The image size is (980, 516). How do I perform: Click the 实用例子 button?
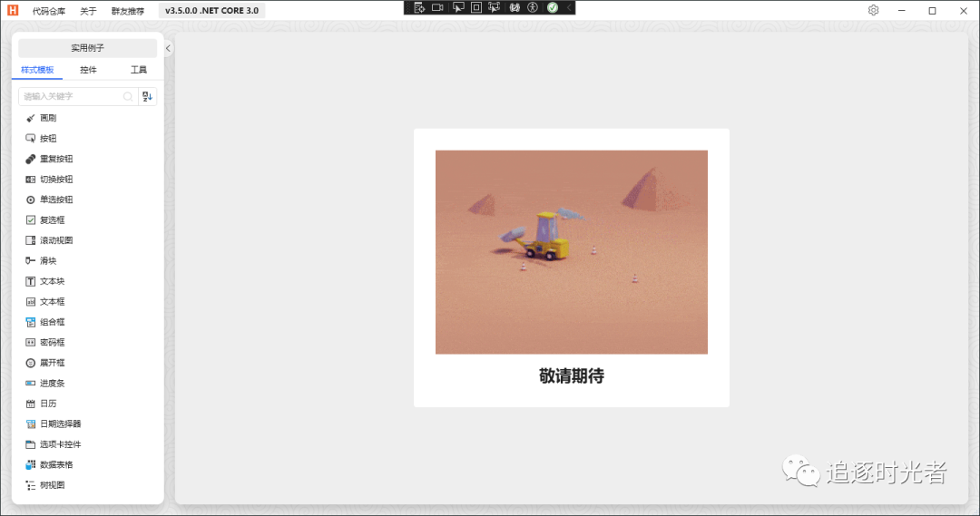point(87,48)
